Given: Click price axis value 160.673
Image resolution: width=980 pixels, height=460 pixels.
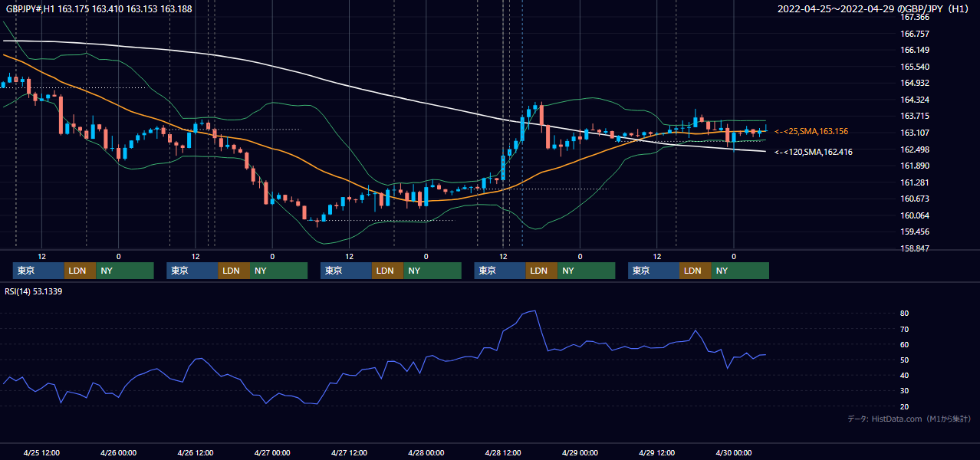Looking at the screenshot, I should tap(914, 199).
